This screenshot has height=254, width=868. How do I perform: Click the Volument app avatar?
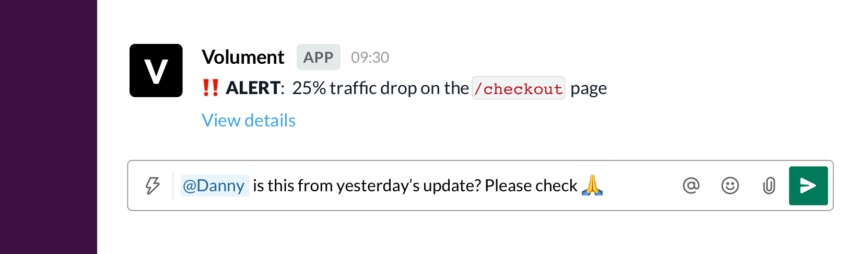point(156,71)
